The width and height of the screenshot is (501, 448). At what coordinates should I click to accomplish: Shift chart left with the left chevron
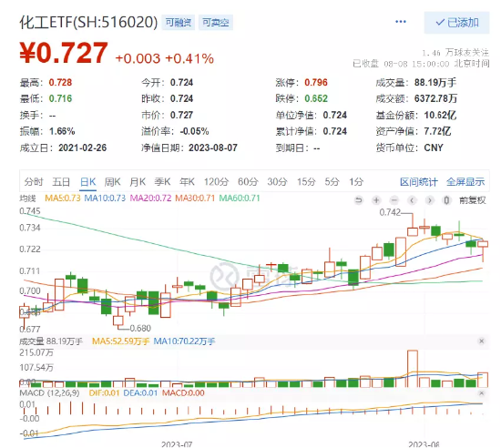(x=412, y=200)
